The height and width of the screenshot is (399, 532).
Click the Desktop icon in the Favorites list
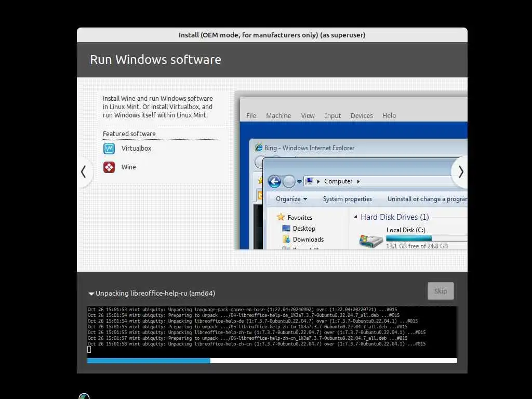point(286,229)
